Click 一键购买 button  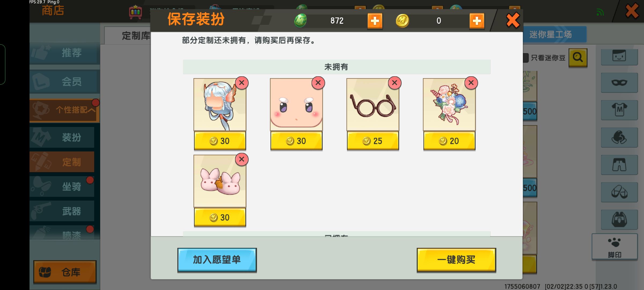(456, 260)
